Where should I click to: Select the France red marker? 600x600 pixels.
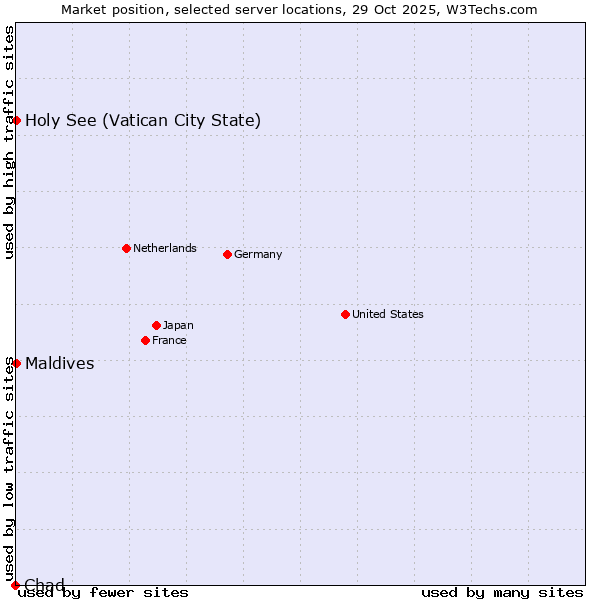point(145,340)
